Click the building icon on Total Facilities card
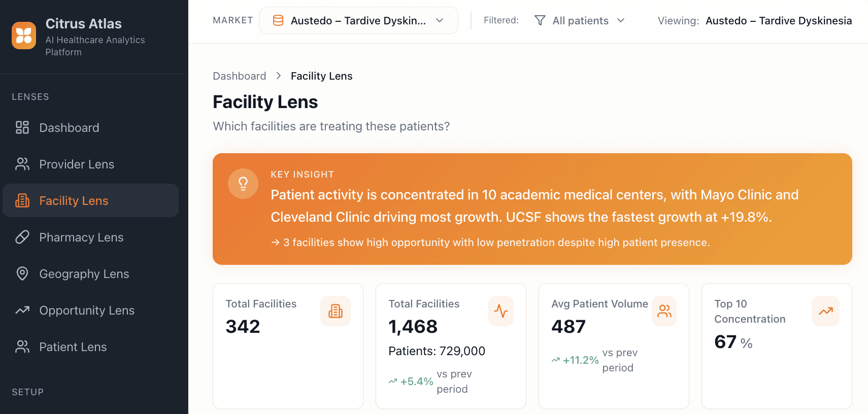Viewport: 868px width, 414px height. (336, 311)
